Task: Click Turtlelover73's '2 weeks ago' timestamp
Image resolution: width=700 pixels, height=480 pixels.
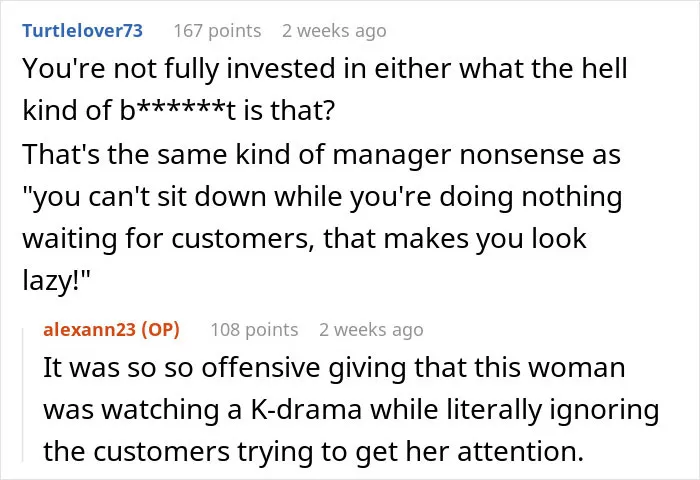Action: coord(334,31)
